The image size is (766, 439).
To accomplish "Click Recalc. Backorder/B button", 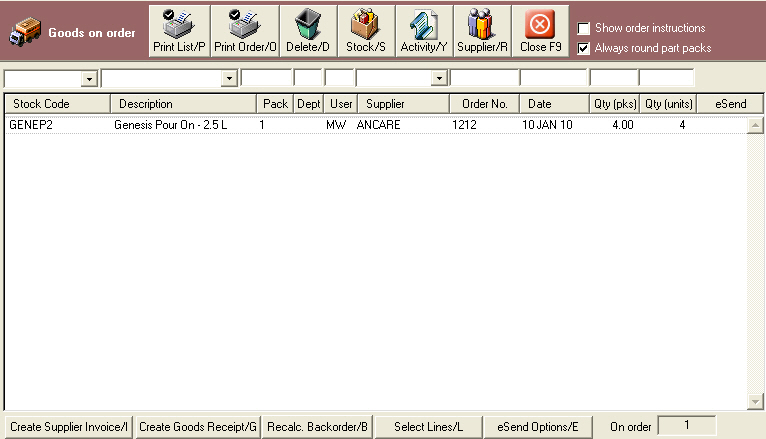I will (318, 427).
